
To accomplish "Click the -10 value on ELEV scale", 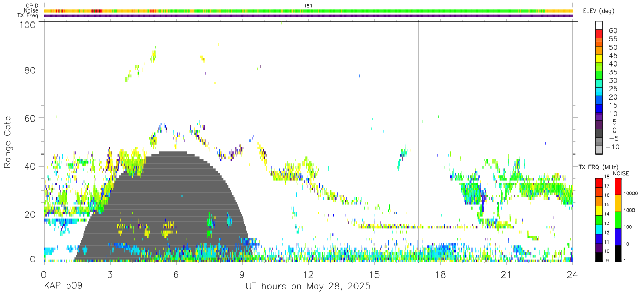I will (611, 147).
